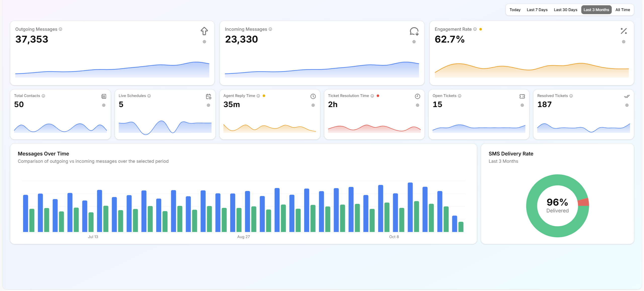Click the Live Schedules calendar icon

click(x=208, y=96)
